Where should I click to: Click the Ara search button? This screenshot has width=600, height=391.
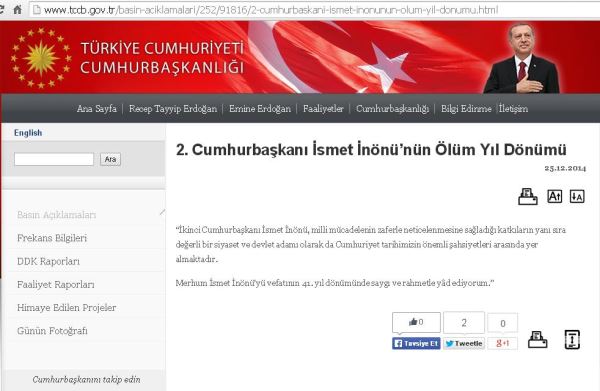(x=110, y=159)
